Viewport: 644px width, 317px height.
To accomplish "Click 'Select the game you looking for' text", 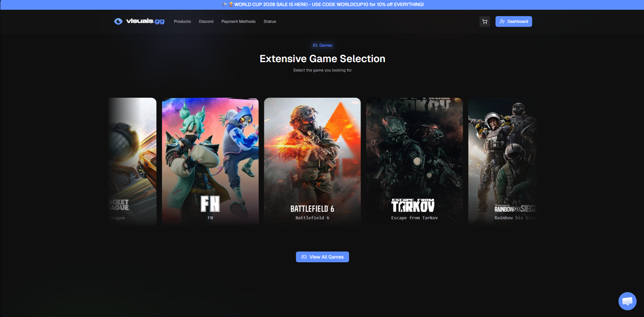I will tap(323, 70).
